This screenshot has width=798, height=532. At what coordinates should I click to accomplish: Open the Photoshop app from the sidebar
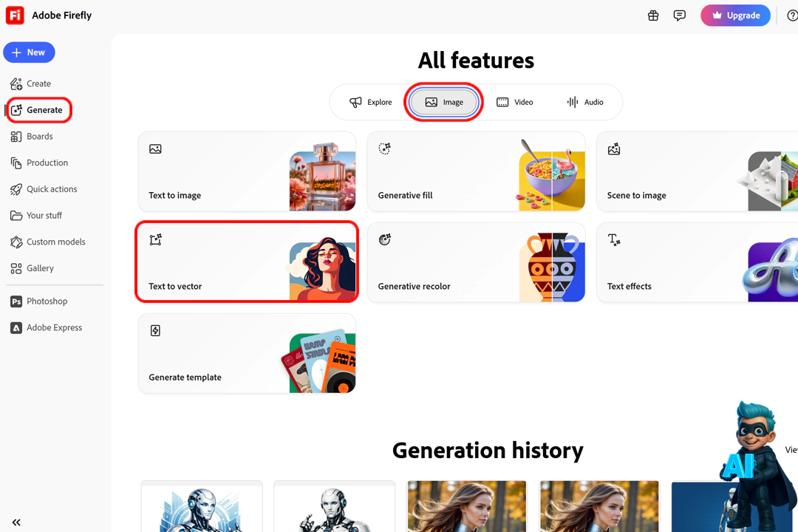(x=46, y=301)
